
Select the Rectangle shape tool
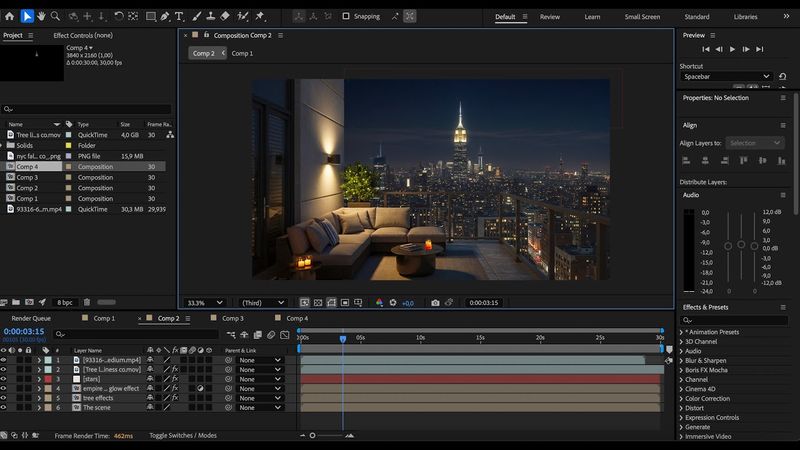(x=151, y=16)
